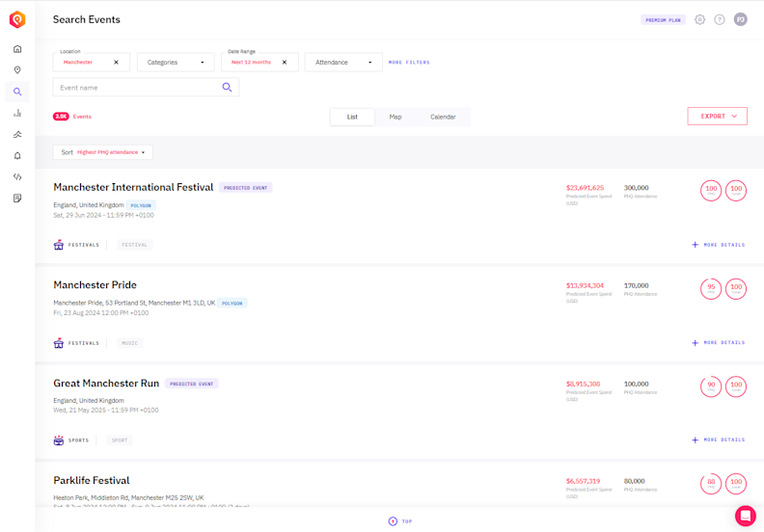Expand the Export dropdown button
The width and height of the screenshot is (764, 532).
click(717, 117)
